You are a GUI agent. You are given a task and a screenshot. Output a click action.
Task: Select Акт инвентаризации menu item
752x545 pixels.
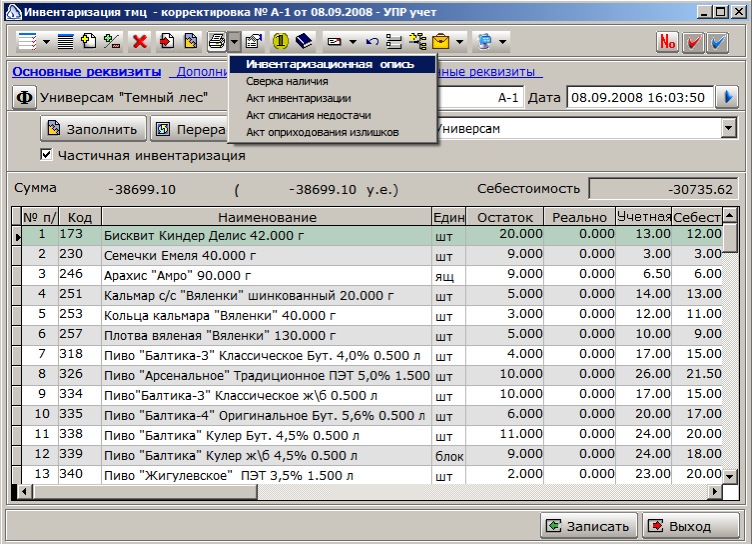click(332, 98)
